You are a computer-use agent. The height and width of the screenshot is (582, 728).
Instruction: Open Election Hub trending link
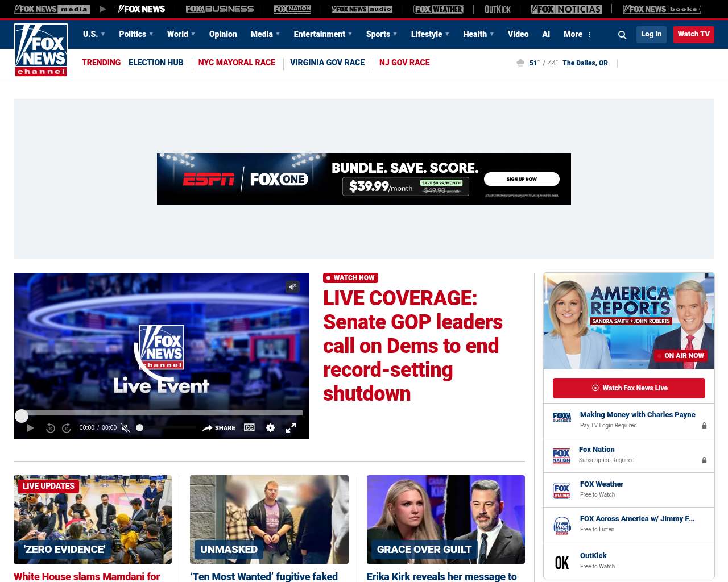click(156, 63)
